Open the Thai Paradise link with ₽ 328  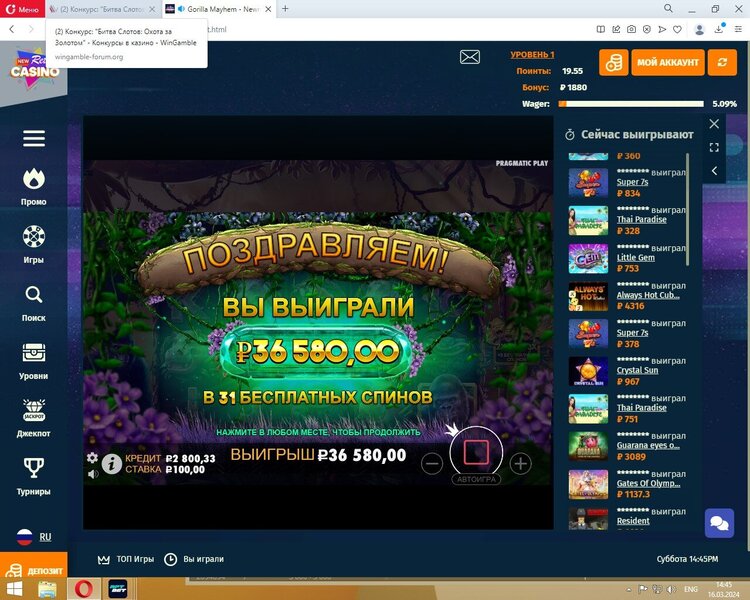[641, 219]
